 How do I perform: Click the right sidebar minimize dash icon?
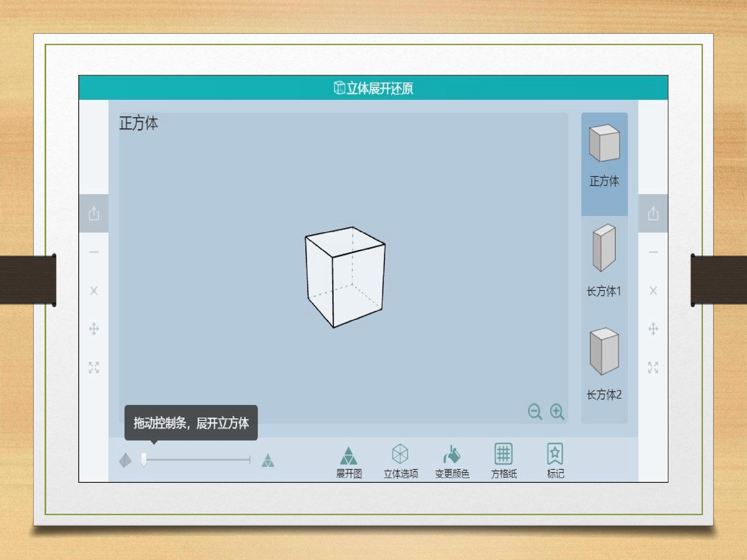[x=653, y=252]
